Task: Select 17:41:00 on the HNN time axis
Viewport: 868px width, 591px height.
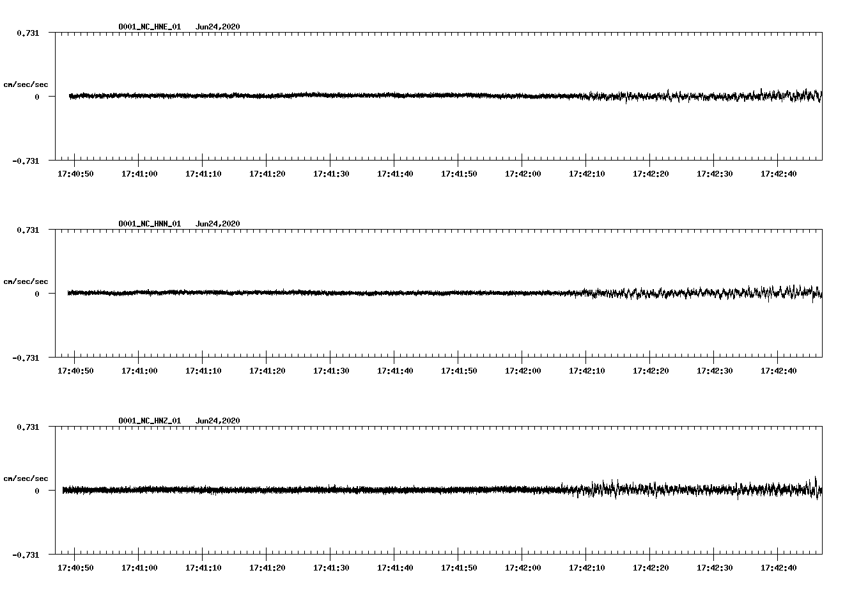Action: pyautogui.click(x=139, y=370)
